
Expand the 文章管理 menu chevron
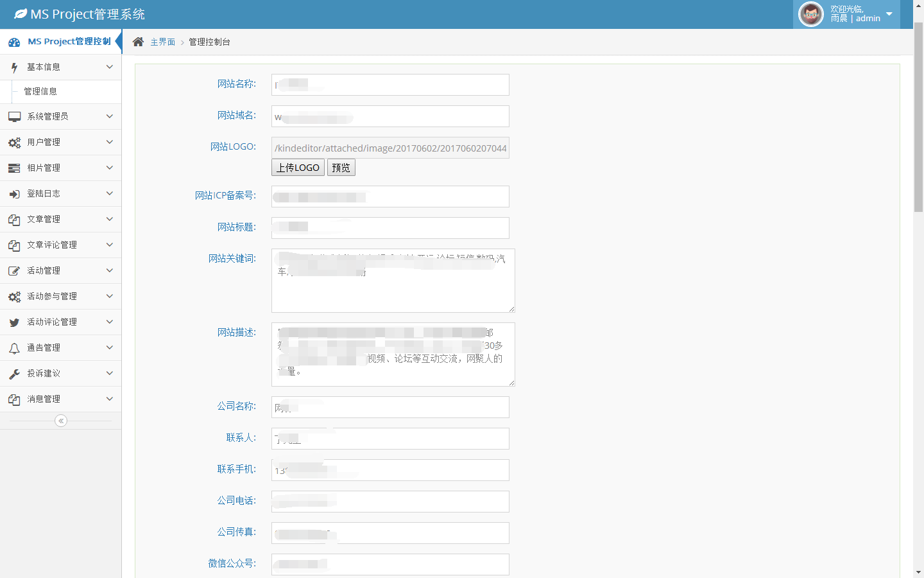[110, 219]
